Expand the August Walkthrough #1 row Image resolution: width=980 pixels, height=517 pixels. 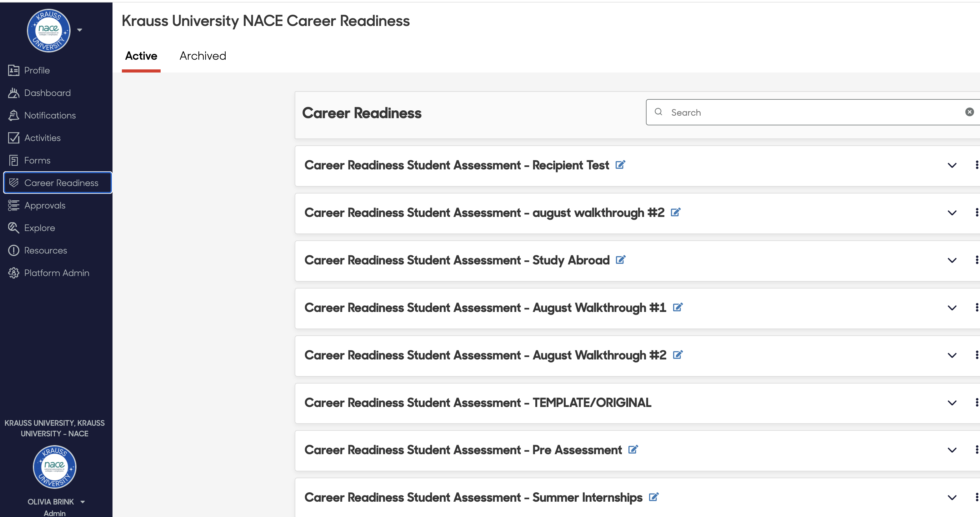(x=952, y=308)
